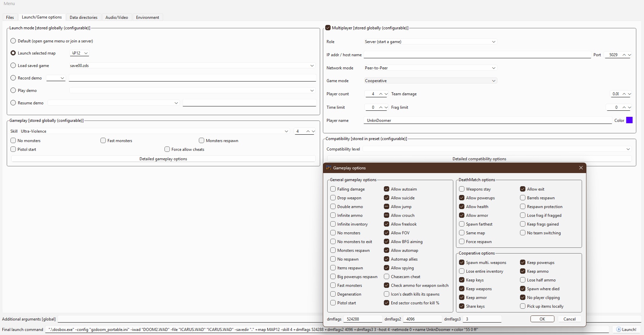644x335 pixels.
Task: Decrease the Frag limit value
Action: tap(630, 108)
